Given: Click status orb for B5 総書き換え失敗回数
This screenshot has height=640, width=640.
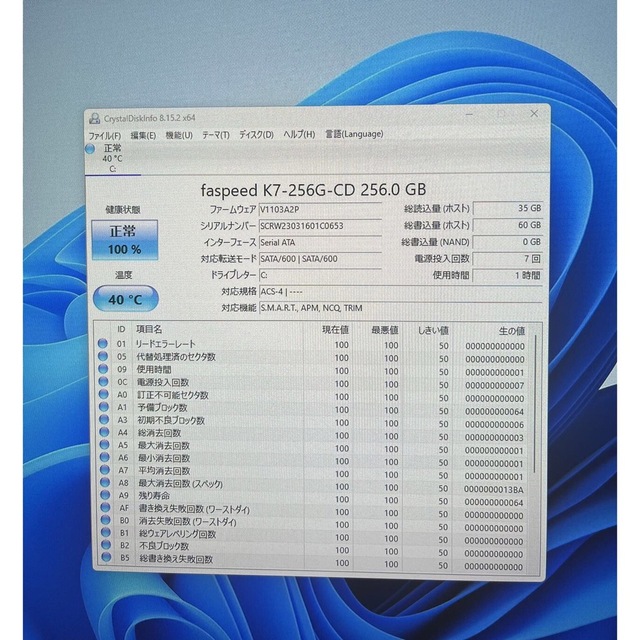Looking at the screenshot, I should 106,557.
